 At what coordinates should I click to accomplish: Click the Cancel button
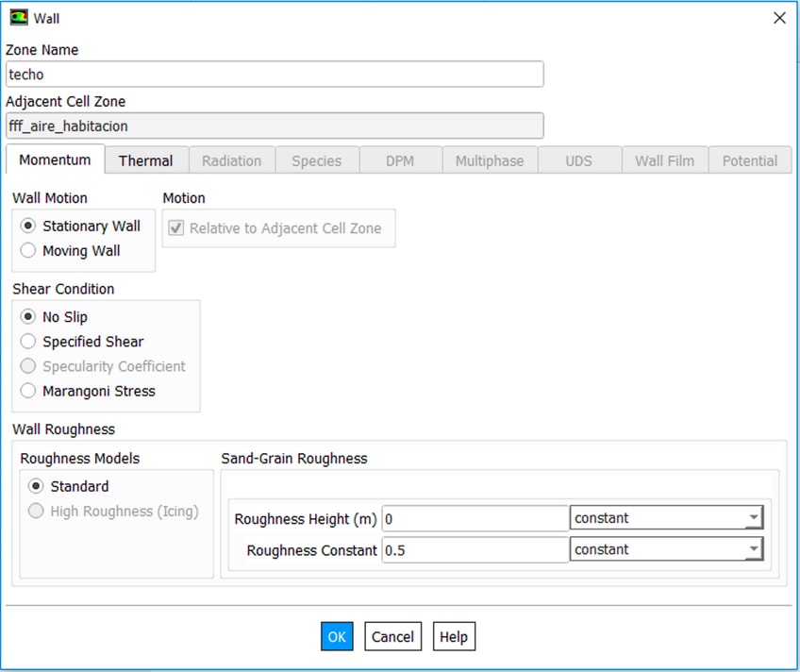tap(392, 637)
